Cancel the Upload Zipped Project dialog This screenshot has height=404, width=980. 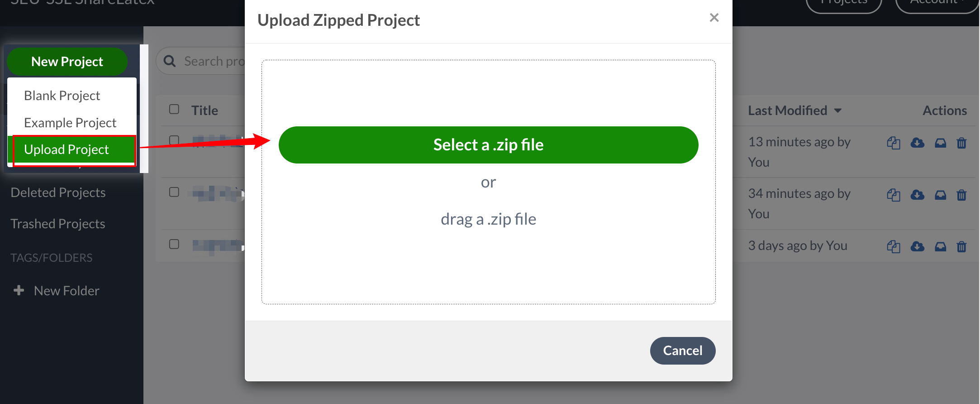click(682, 351)
